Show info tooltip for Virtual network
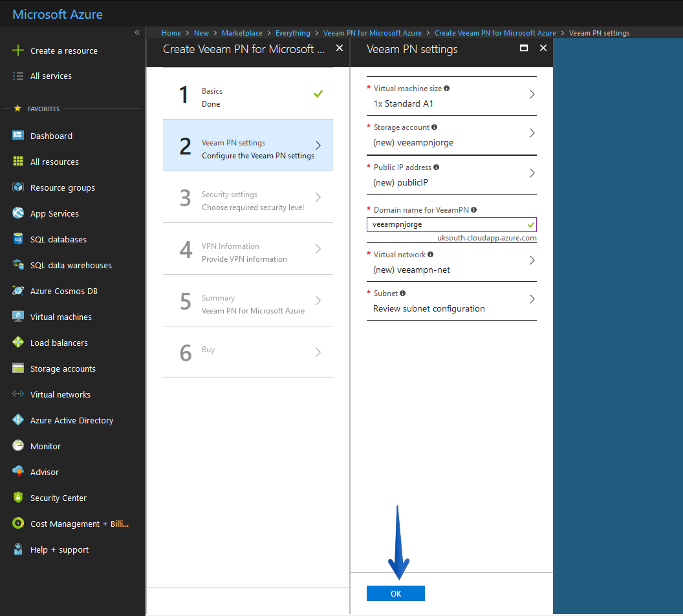The image size is (683, 616). 430,254
